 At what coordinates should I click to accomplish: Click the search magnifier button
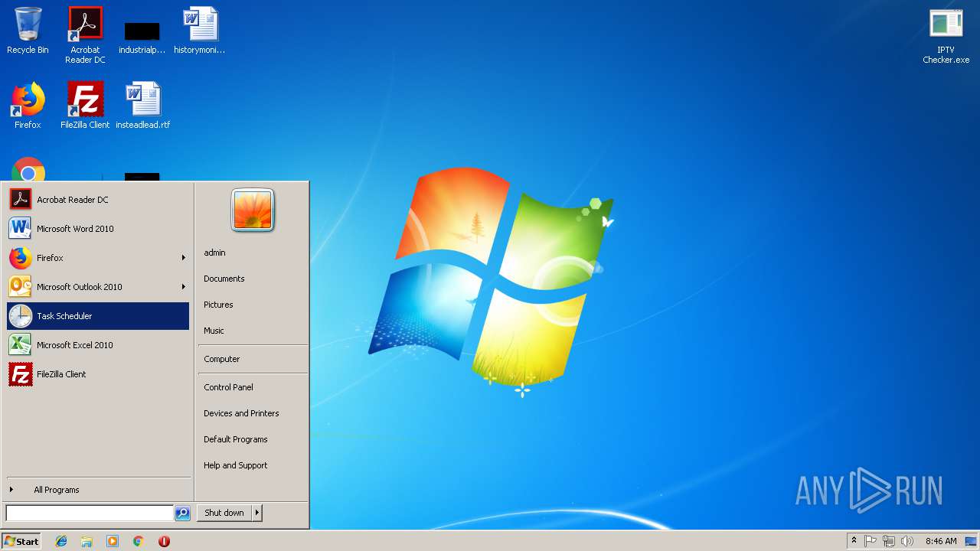(x=182, y=513)
